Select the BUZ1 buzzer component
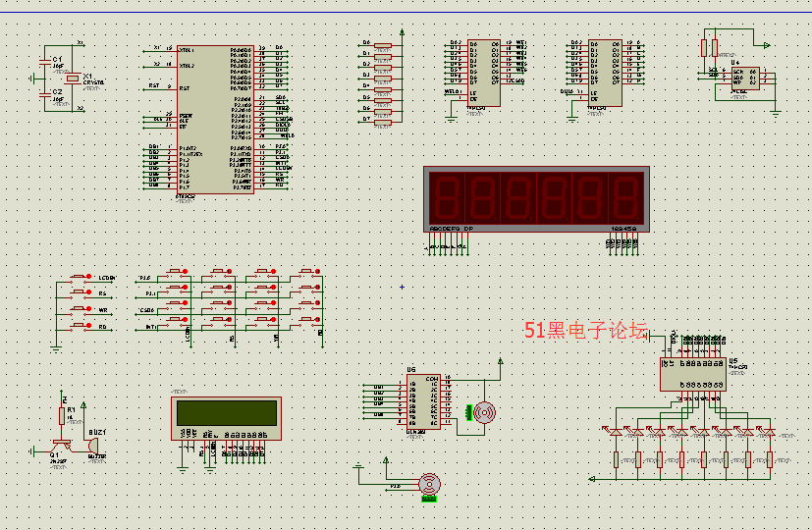The image size is (812, 530). click(92, 446)
